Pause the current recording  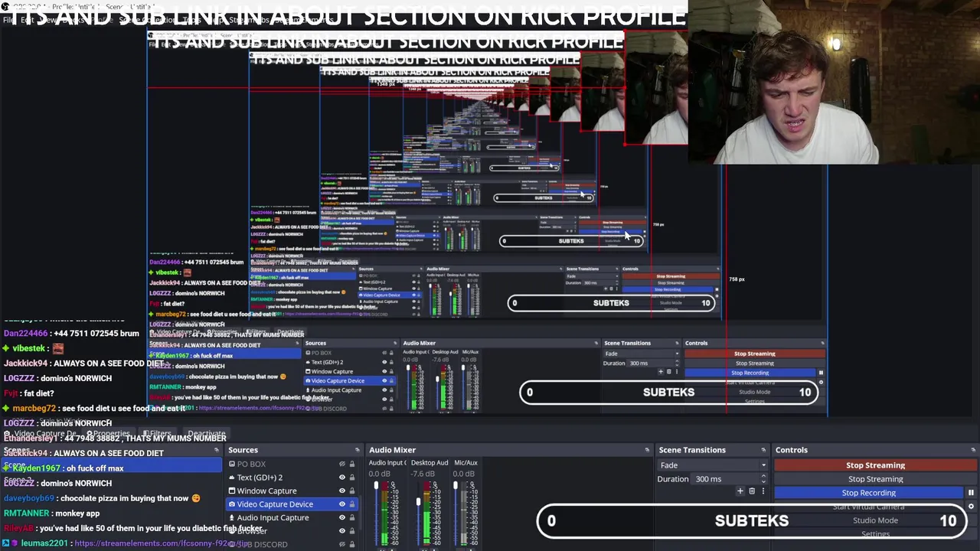click(971, 493)
